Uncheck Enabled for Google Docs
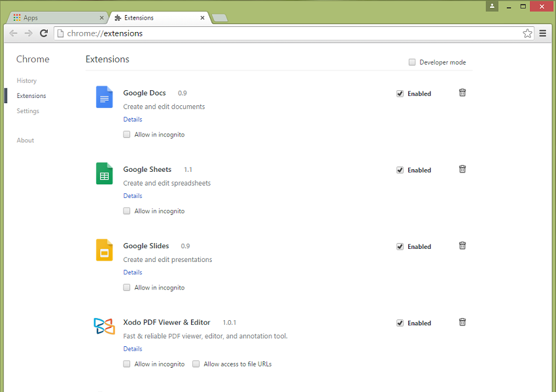Image resolution: width=556 pixels, height=392 pixels. pyautogui.click(x=400, y=93)
